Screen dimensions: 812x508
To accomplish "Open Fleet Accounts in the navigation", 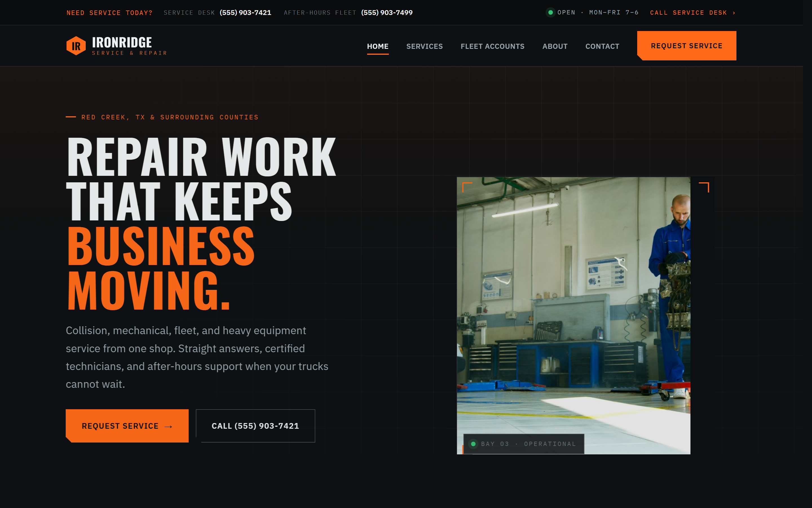I will [x=492, y=46].
